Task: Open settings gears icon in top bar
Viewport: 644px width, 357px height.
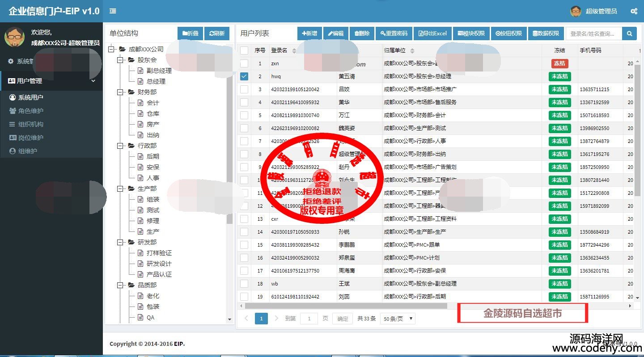Action: 634,11
